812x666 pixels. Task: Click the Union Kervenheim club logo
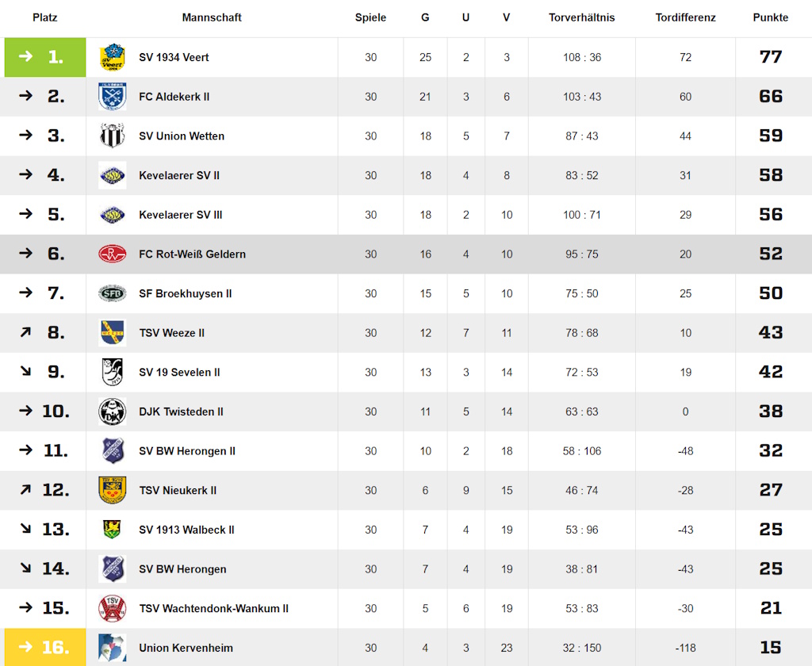click(113, 647)
